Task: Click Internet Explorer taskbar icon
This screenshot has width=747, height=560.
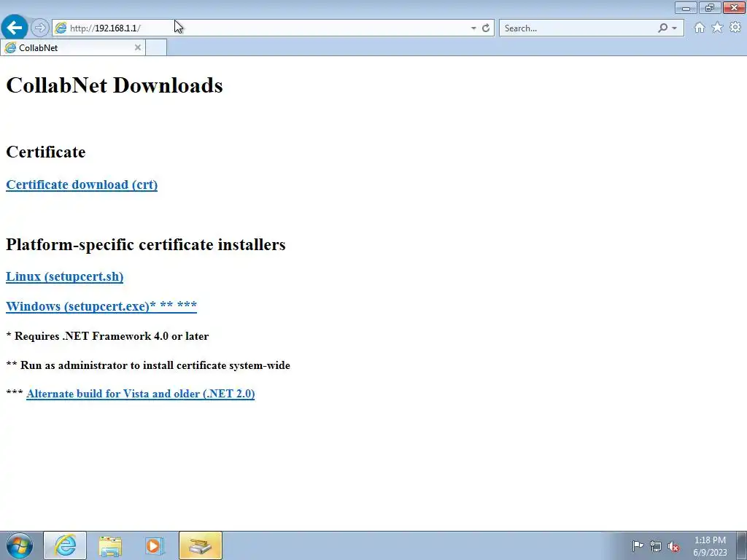Action: [x=65, y=545]
